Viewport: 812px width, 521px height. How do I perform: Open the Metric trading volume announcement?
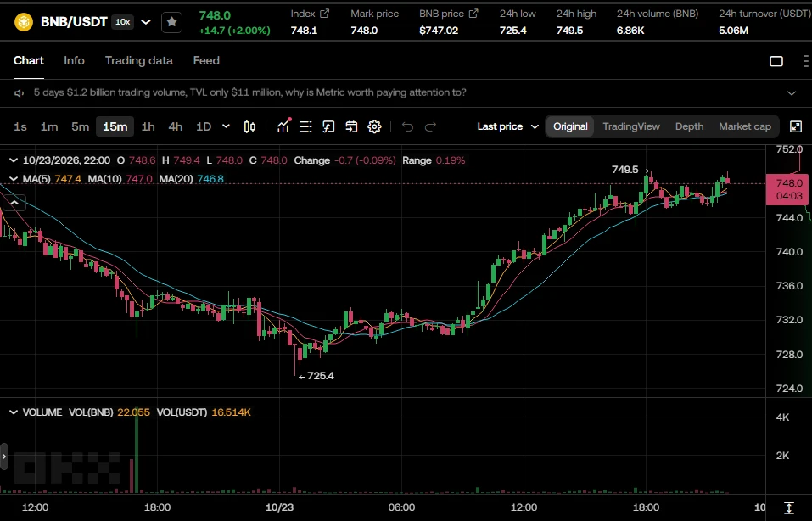point(249,92)
